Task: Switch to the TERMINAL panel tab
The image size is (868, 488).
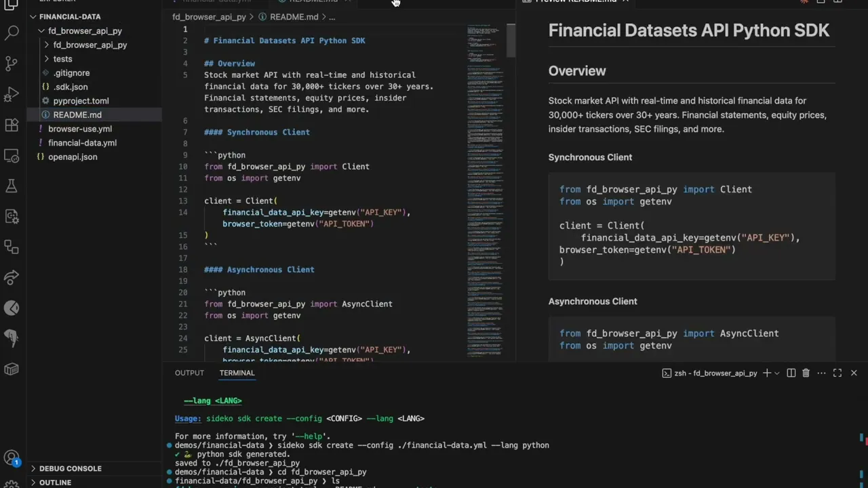Action: click(237, 373)
